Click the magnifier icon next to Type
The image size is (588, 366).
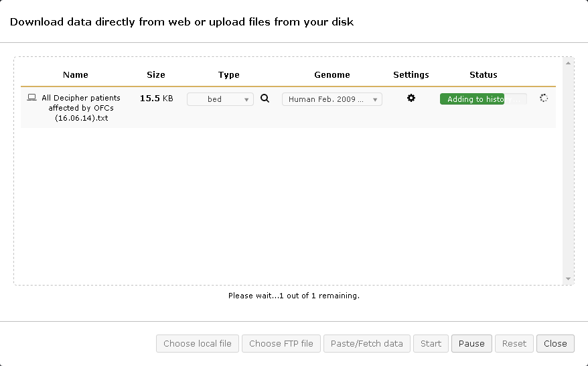[x=265, y=99]
